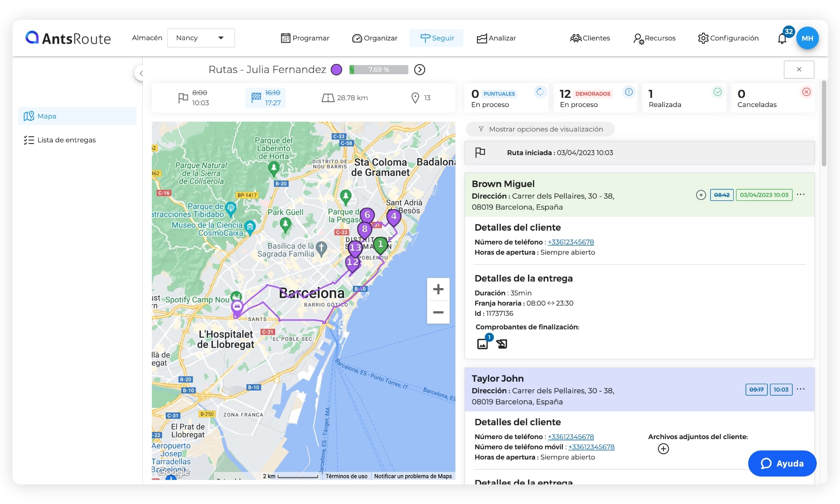Open the Configuración gear settings

point(728,38)
